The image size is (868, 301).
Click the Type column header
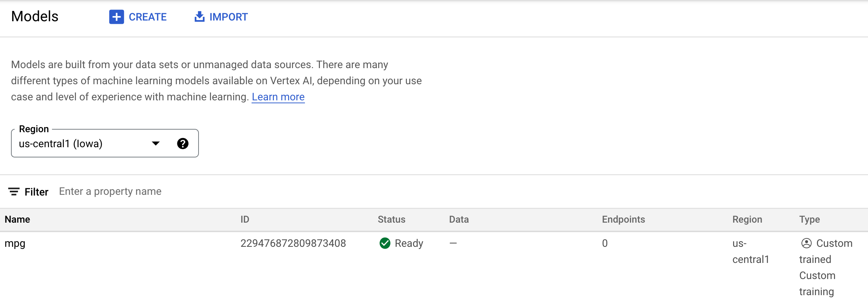809,219
